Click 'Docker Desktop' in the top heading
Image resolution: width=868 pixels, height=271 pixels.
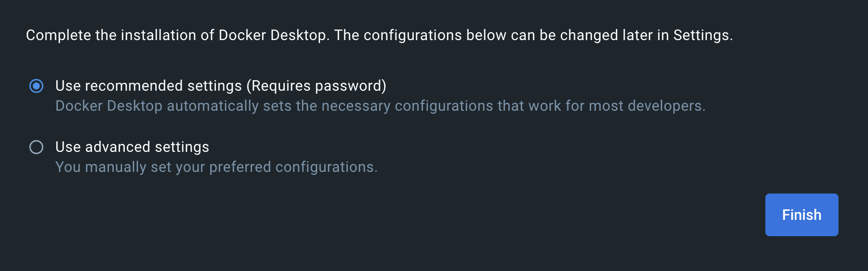(272, 35)
